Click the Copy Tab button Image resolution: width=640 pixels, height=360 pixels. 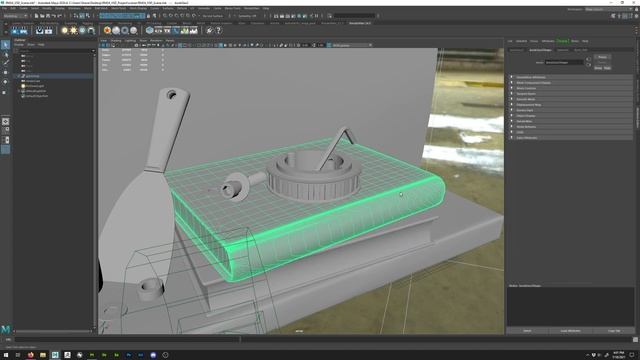pyautogui.click(x=613, y=331)
